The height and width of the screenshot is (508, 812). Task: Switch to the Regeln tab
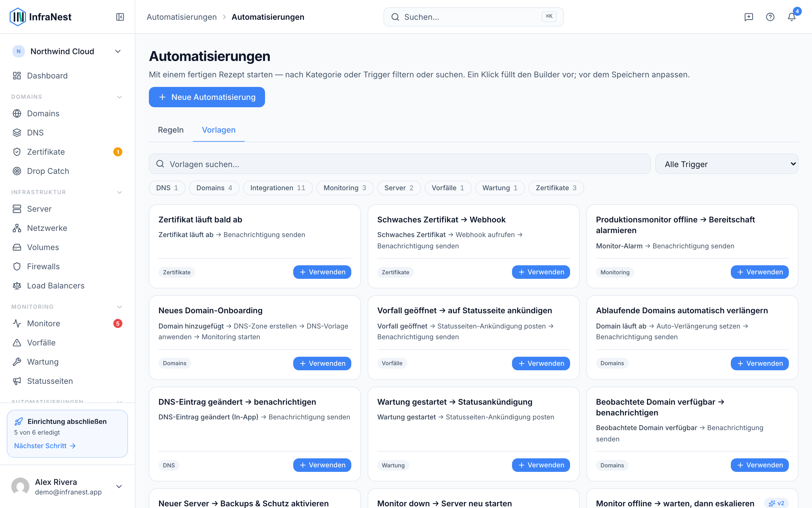click(171, 130)
